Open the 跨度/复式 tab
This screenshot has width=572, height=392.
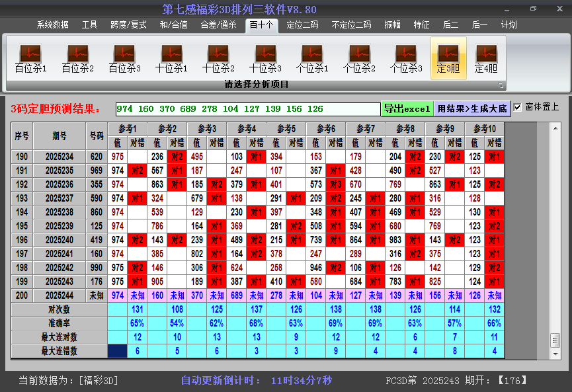click(x=128, y=25)
